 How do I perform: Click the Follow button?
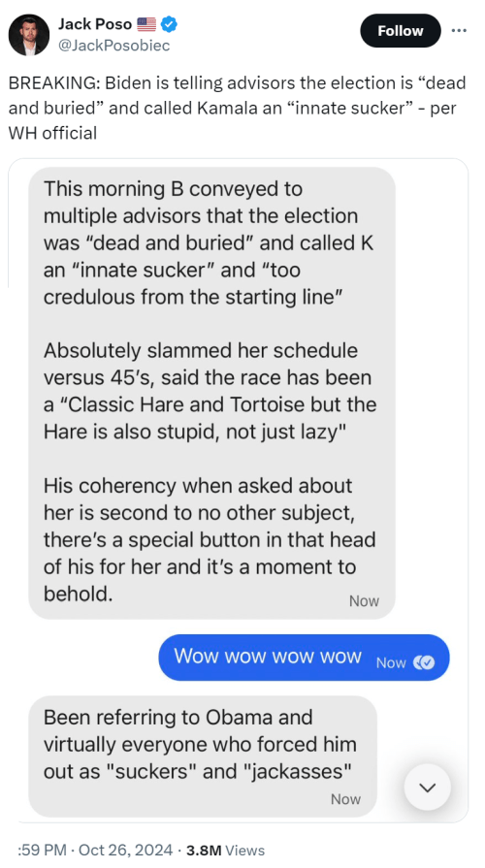[401, 31]
